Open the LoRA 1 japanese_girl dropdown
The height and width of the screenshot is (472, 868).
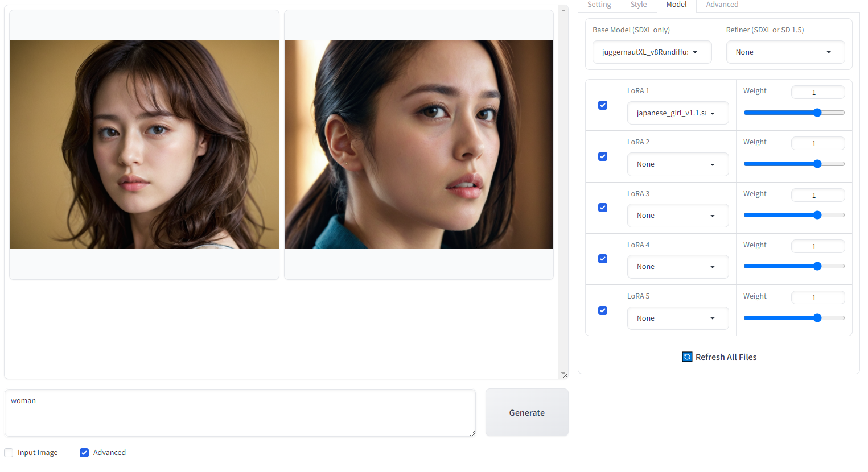(677, 113)
